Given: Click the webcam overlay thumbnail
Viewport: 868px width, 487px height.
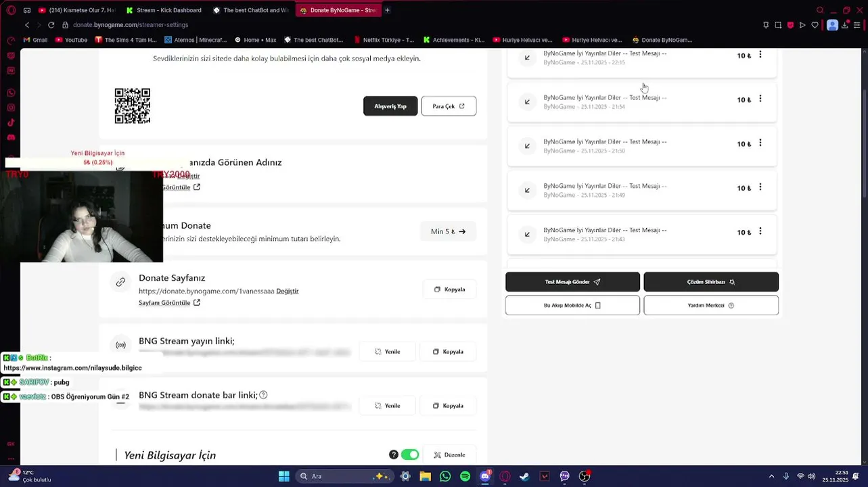Looking at the screenshot, I should coord(82,215).
